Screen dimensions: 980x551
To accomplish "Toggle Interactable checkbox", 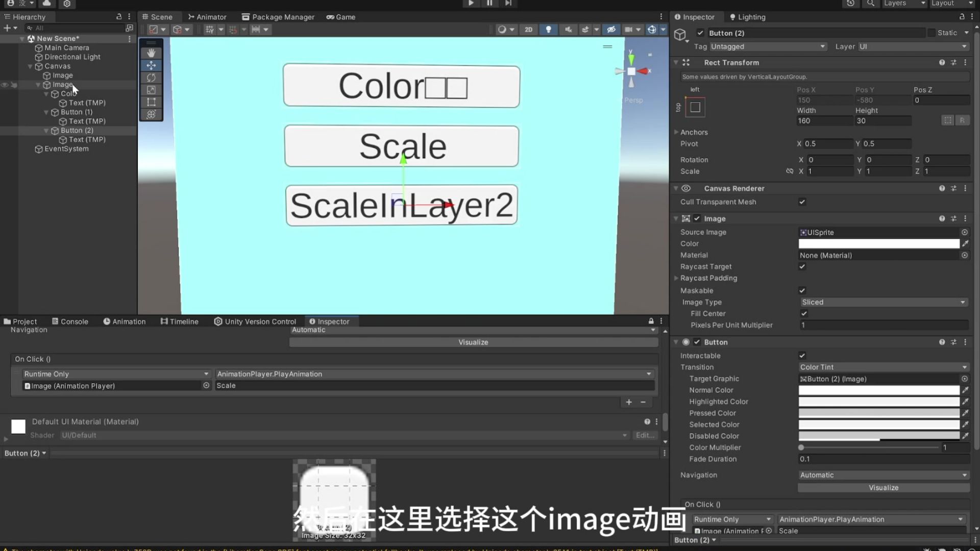I will point(802,356).
